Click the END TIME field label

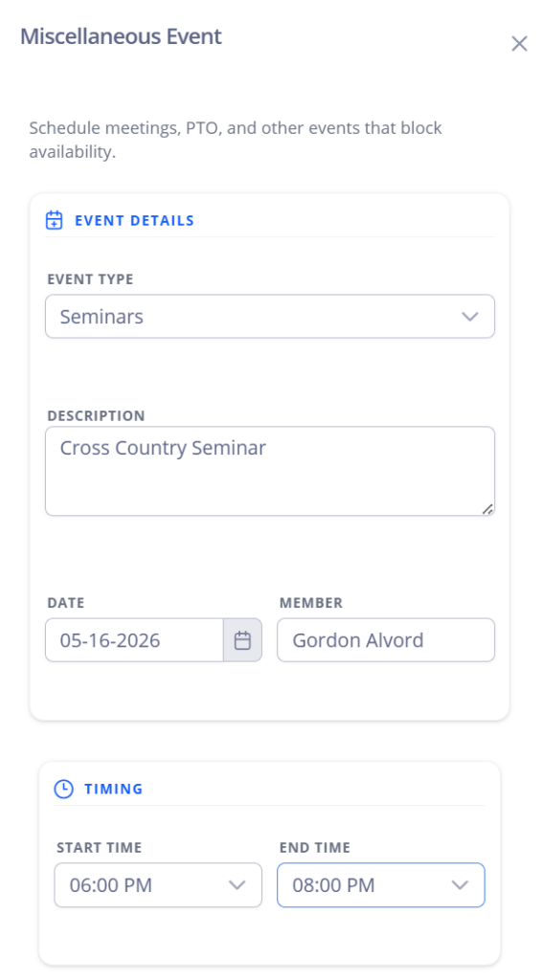pos(314,848)
